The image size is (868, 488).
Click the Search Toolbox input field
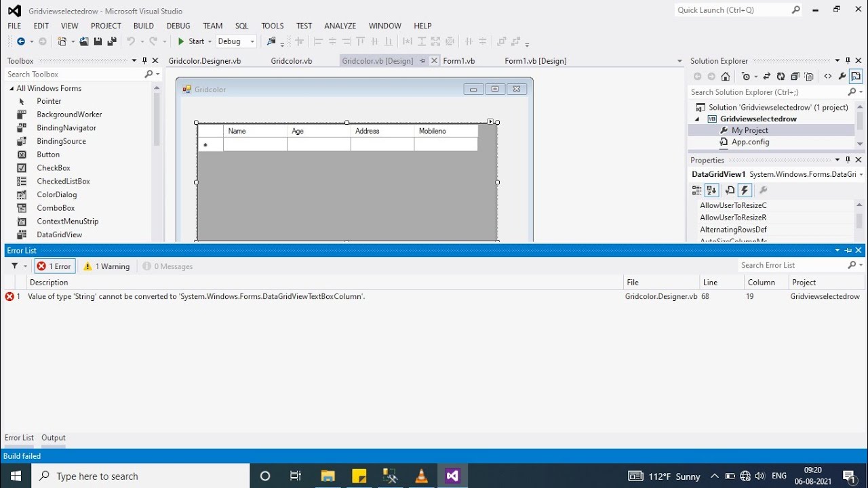coord(73,74)
